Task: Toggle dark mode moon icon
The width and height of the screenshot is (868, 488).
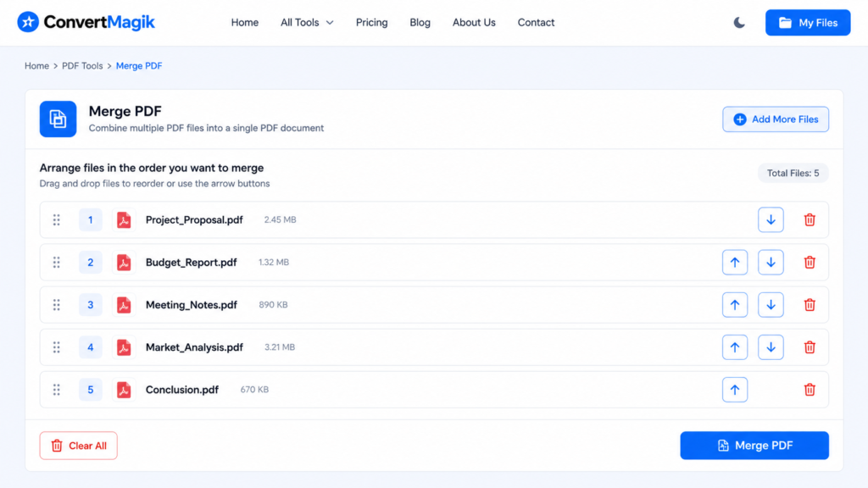Action: pos(739,23)
